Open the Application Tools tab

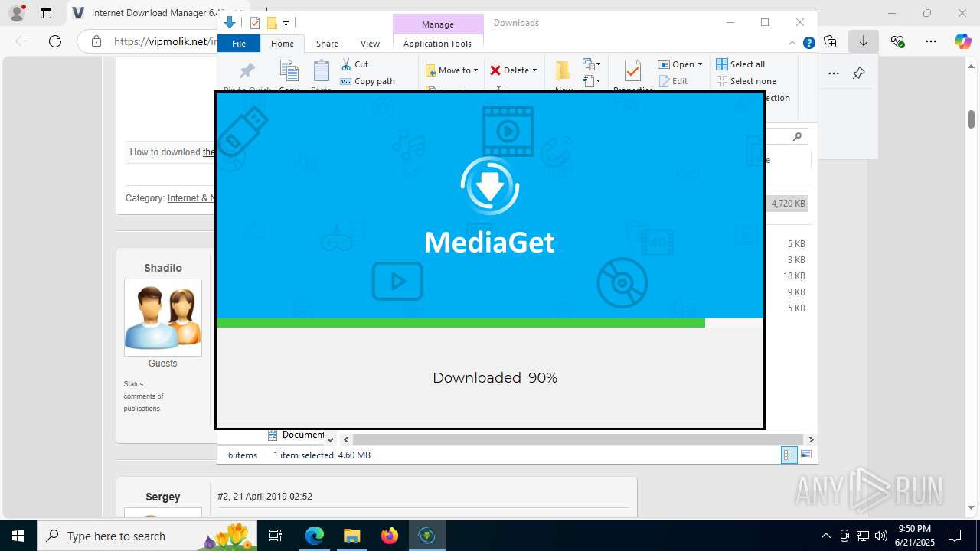coord(437,44)
